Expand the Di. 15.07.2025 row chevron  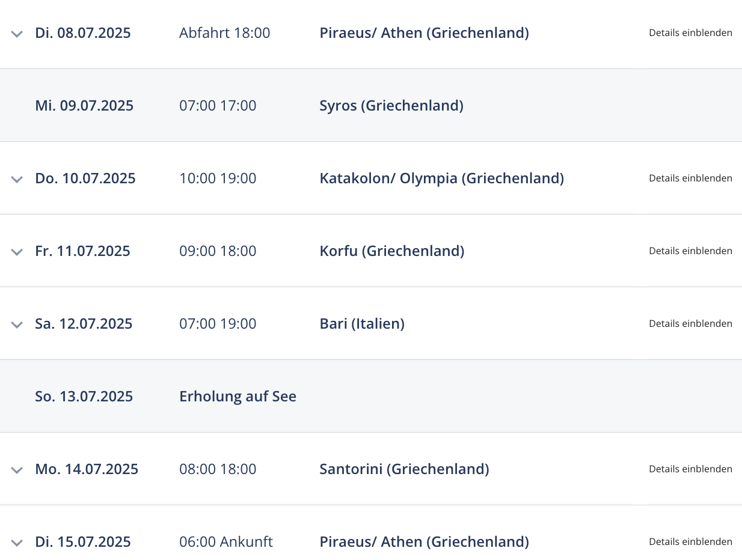click(x=17, y=543)
